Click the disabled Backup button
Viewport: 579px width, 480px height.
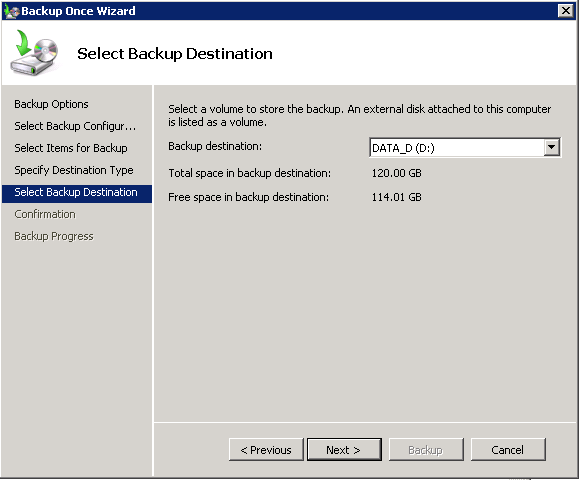coord(426,450)
